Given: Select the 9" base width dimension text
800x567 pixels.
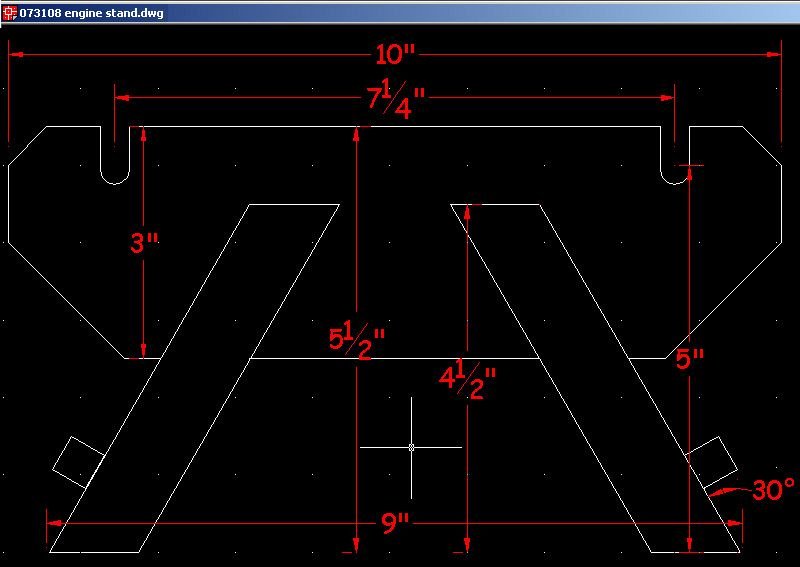Looking at the screenshot, I should pyautogui.click(x=396, y=524).
